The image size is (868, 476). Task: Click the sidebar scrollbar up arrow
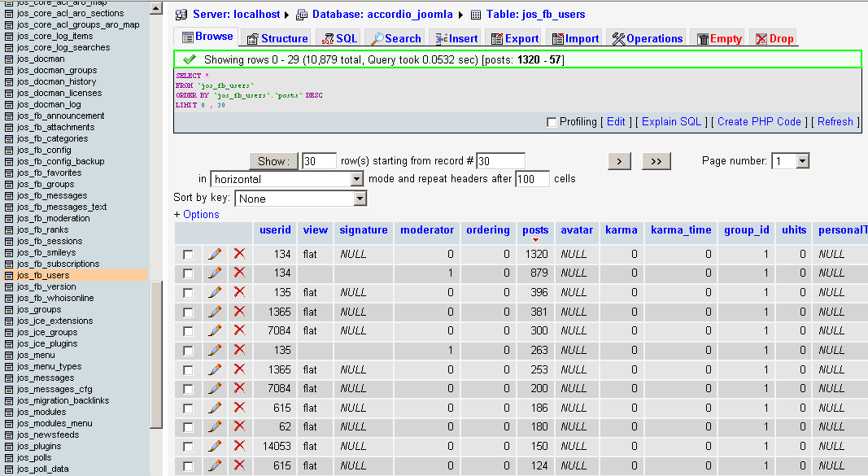[156, 8]
